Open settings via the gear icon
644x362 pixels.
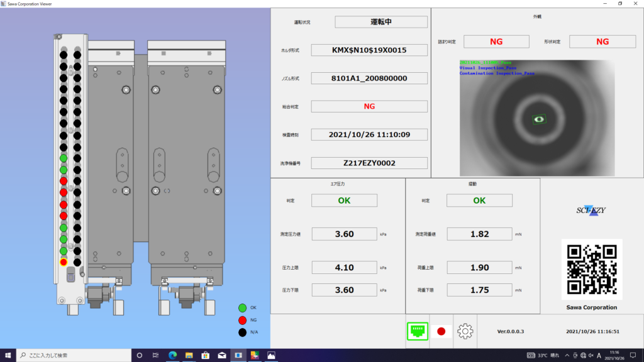[465, 331]
